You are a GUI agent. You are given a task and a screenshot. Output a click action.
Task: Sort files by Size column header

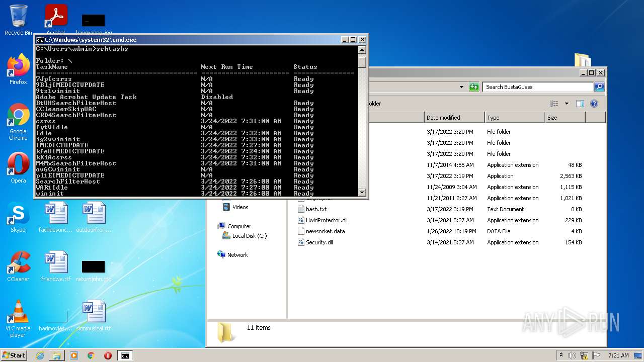point(565,118)
